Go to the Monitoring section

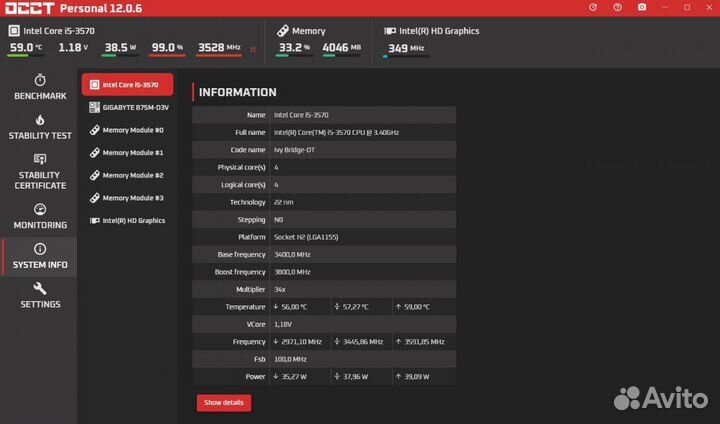tap(40, 216)
